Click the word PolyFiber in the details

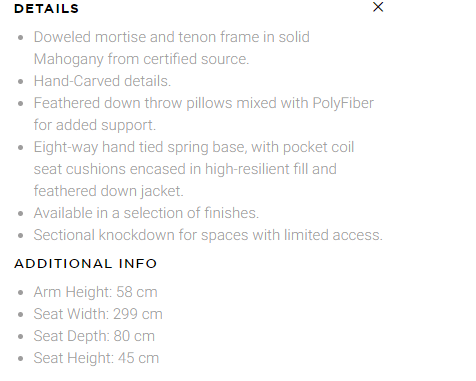pyautogui.click(x=343, y=103)
